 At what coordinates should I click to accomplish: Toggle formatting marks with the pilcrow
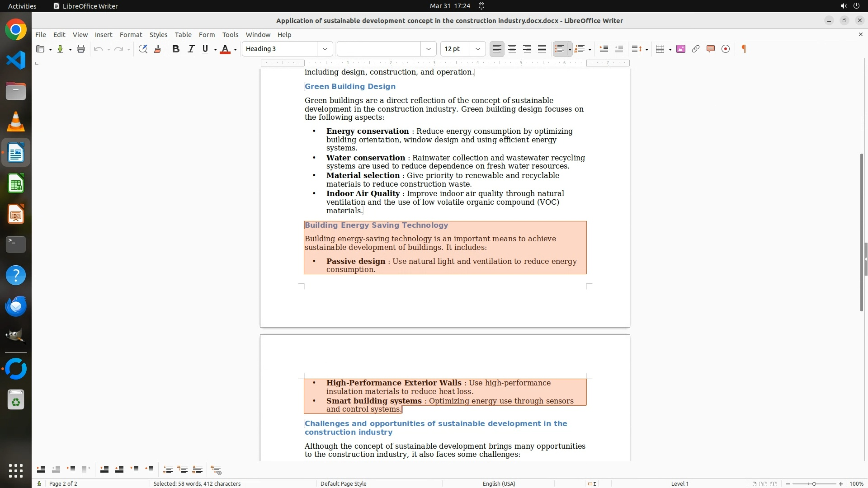[x=744, y=49]
